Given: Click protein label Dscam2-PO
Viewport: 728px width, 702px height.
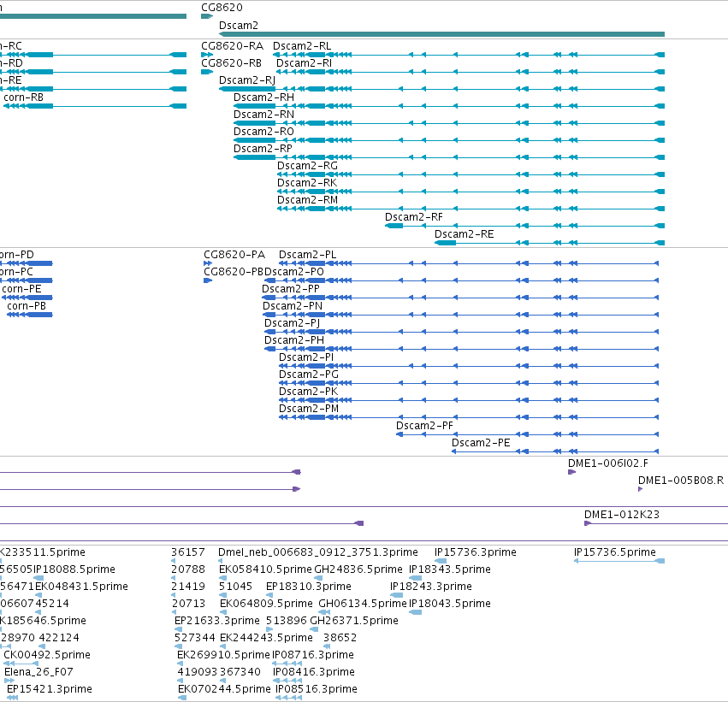Looking at the screenshot, I should click(x=294, y=272).
